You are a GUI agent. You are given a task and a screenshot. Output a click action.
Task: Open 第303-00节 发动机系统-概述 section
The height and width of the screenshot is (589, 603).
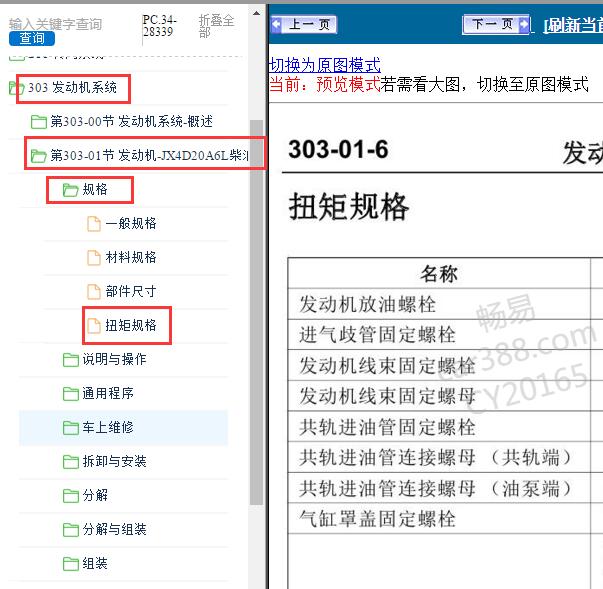[x=132, y=121]
